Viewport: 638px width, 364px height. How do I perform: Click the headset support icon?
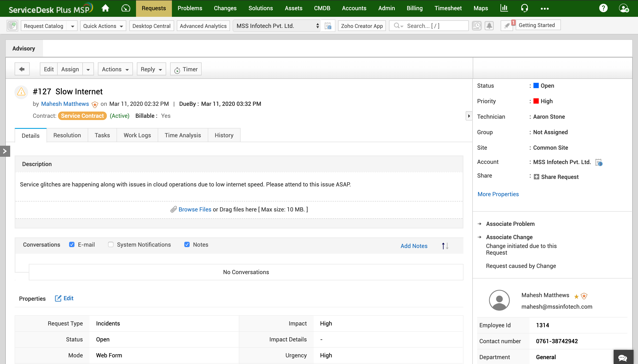(524, 8)
